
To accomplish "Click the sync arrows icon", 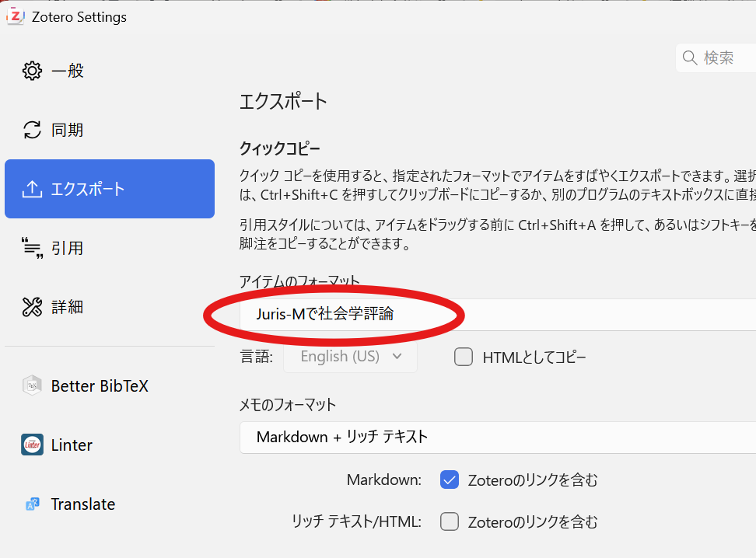I will [33, 130].
